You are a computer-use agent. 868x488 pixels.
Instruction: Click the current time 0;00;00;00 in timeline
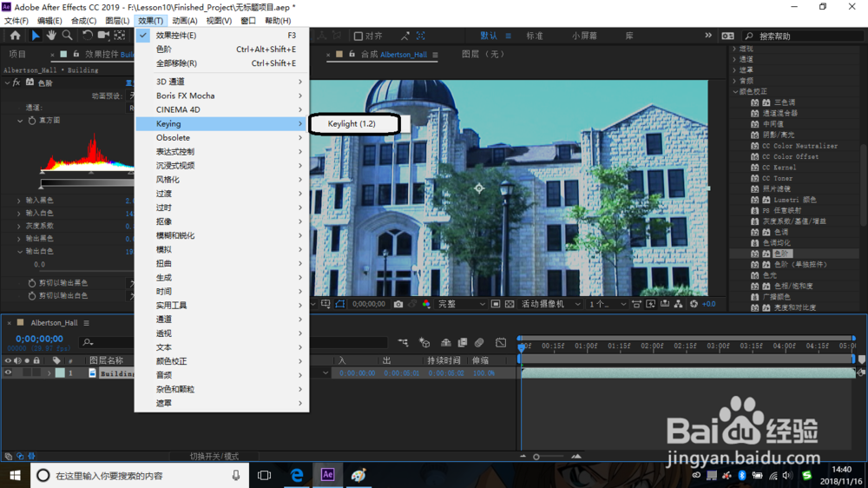pos(39,339)
